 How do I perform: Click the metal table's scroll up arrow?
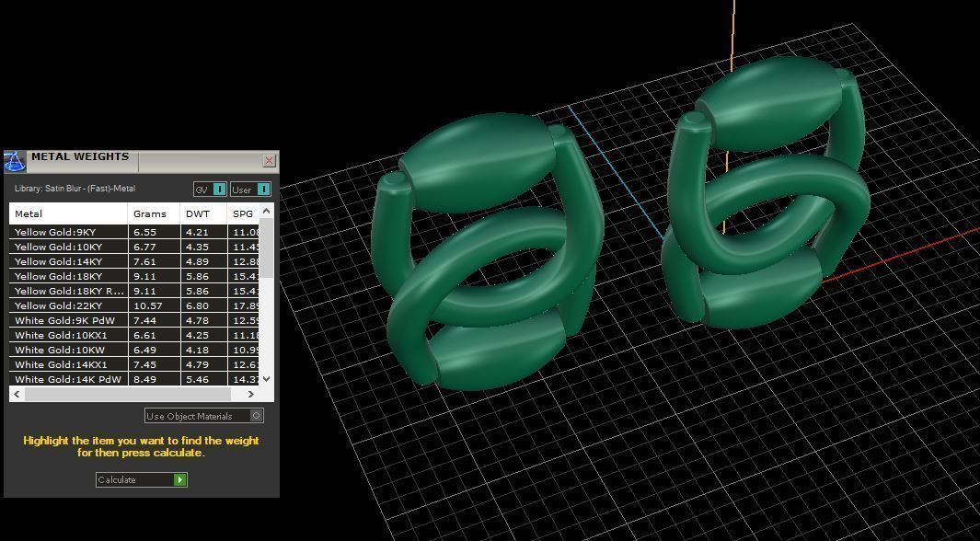point(267,211)
